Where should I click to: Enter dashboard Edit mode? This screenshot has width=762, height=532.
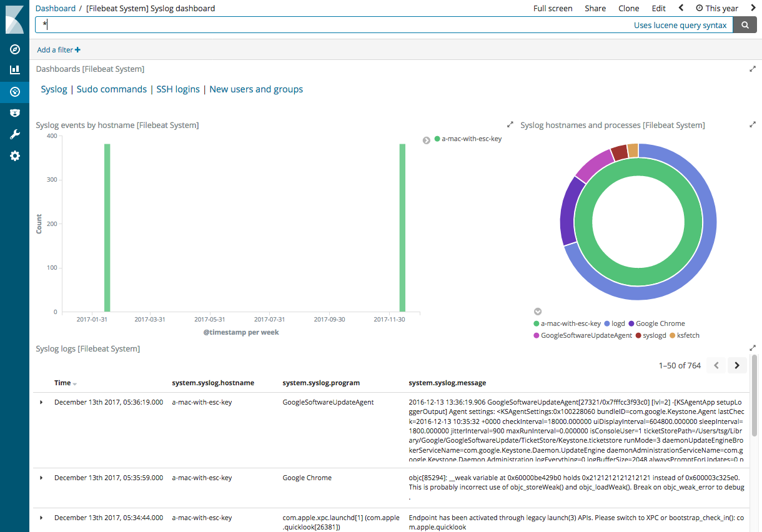point(658,8)
